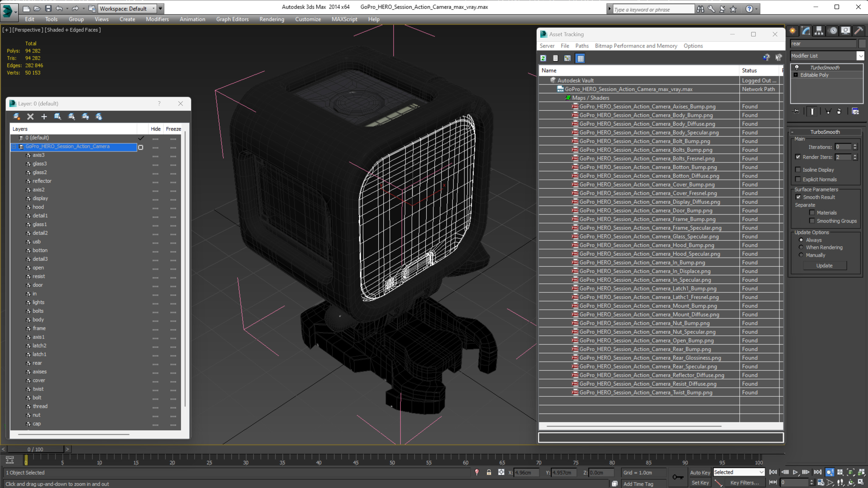
Task: Open Asset Tracking Paths menu
Action: (582, 46)
